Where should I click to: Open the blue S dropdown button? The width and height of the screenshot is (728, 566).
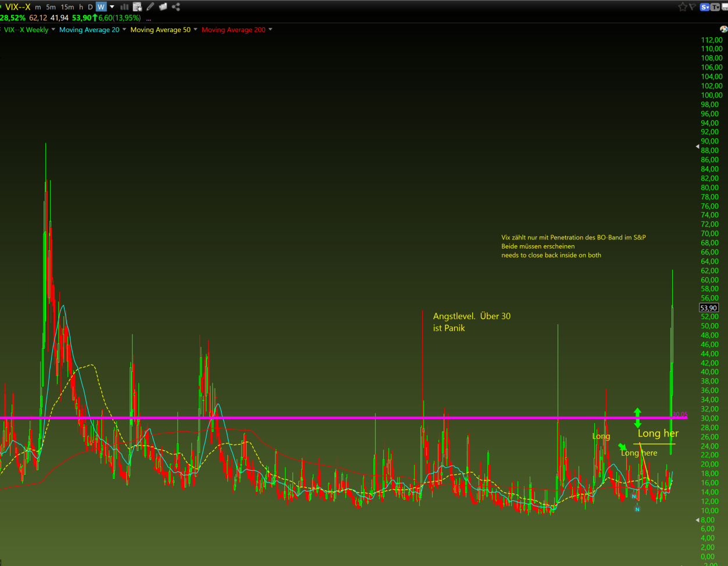(705, 7)
